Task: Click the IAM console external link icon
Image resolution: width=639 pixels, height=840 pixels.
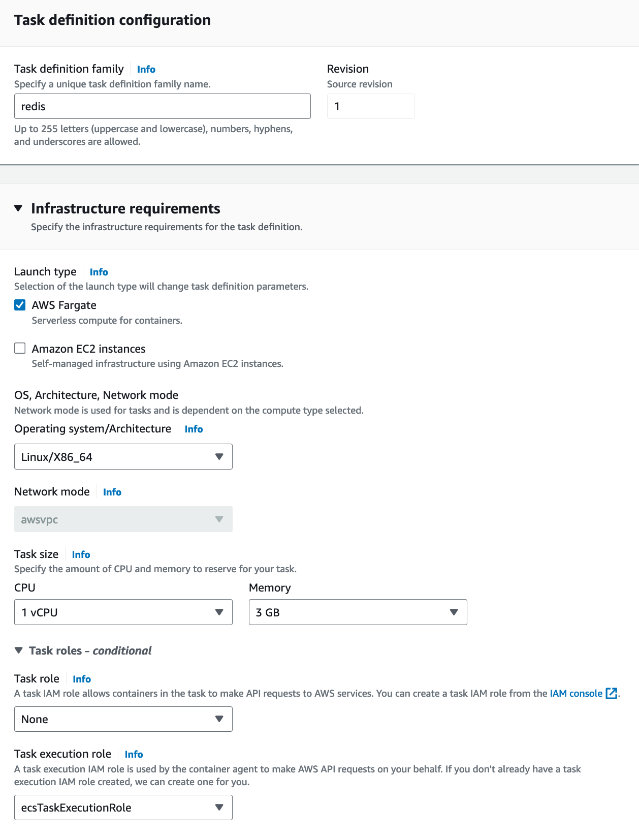Action: click(x=612, y=694)
